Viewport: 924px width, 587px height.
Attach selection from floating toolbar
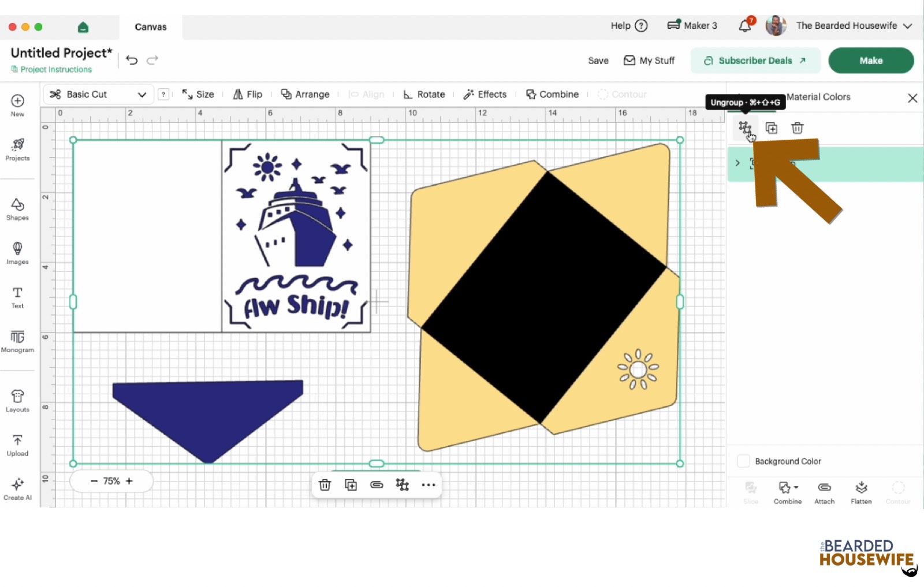(377, 485)
